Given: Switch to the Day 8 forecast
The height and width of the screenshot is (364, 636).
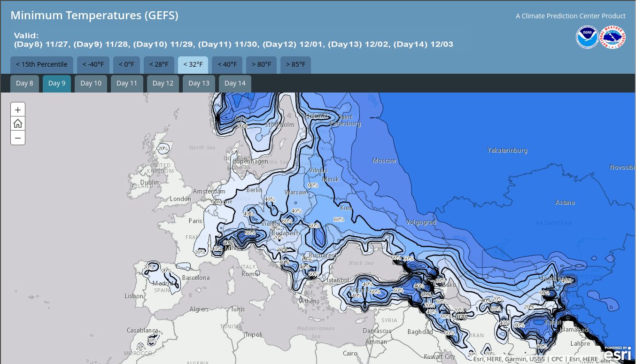Looking at the screenshot, I should click(x=24, y=84).
